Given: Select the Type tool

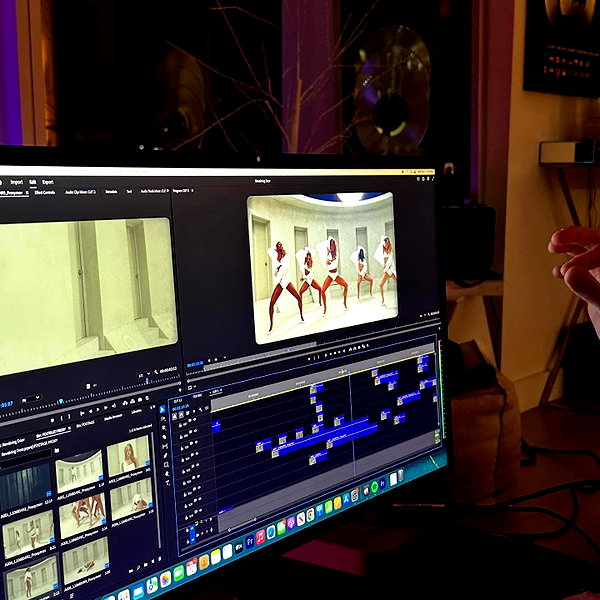Looking at the screenshot, I should coord(168,483).
